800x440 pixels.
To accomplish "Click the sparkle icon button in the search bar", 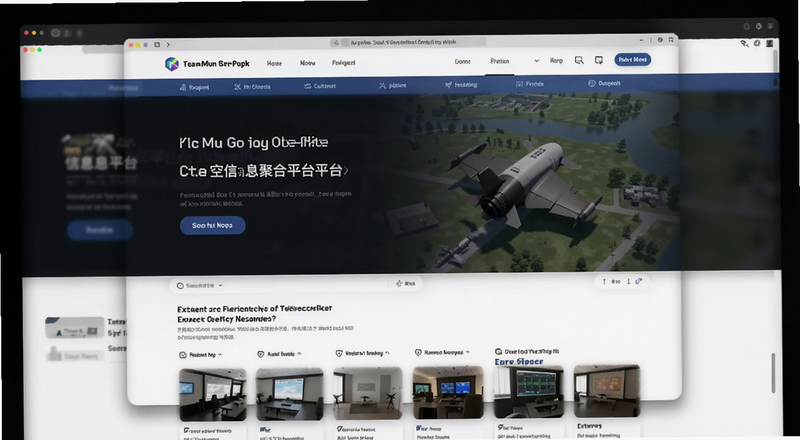I will click(x=406, y=283).
